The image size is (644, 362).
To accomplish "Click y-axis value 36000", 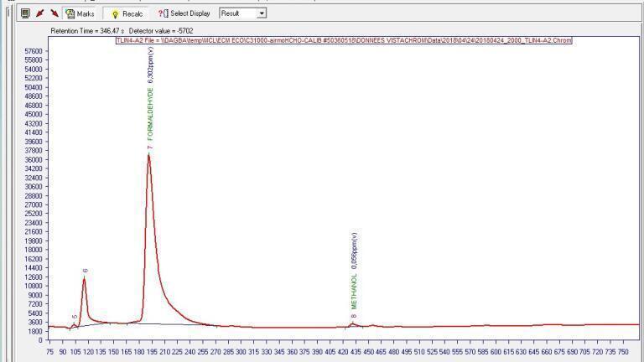I will [x=34, y=160].
